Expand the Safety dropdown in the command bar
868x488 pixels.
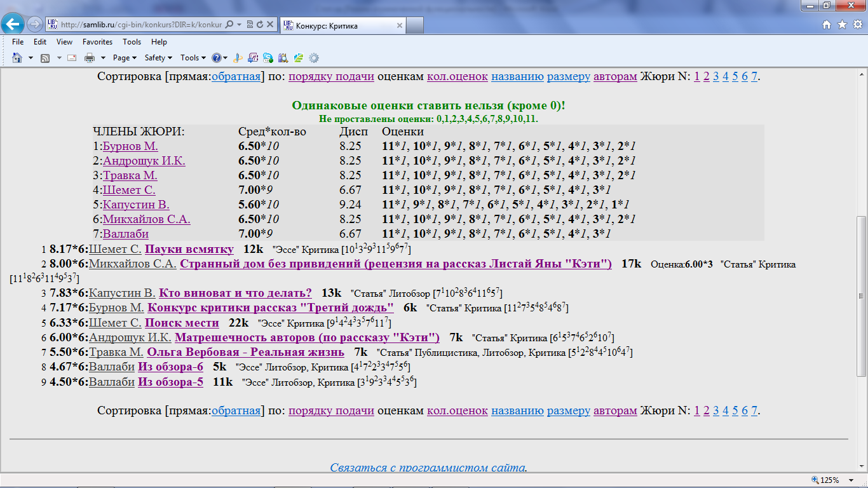[158, 58]
